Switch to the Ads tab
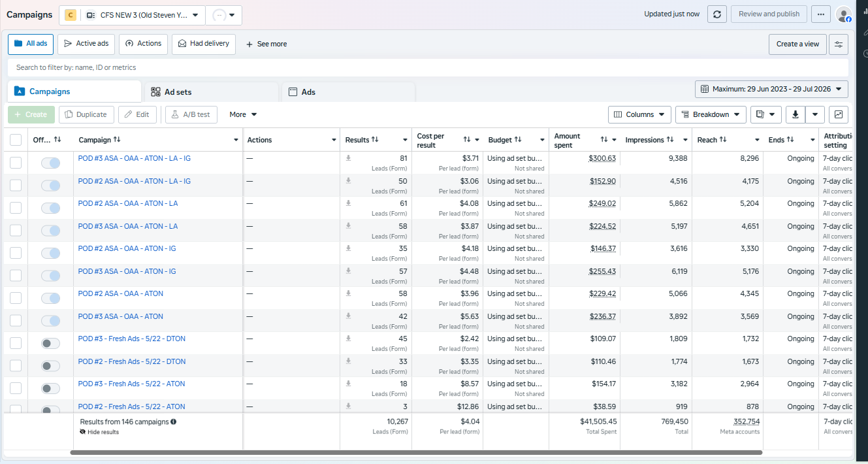The width and height of the screenshot is (868, 464). click(x=348, y=92)
